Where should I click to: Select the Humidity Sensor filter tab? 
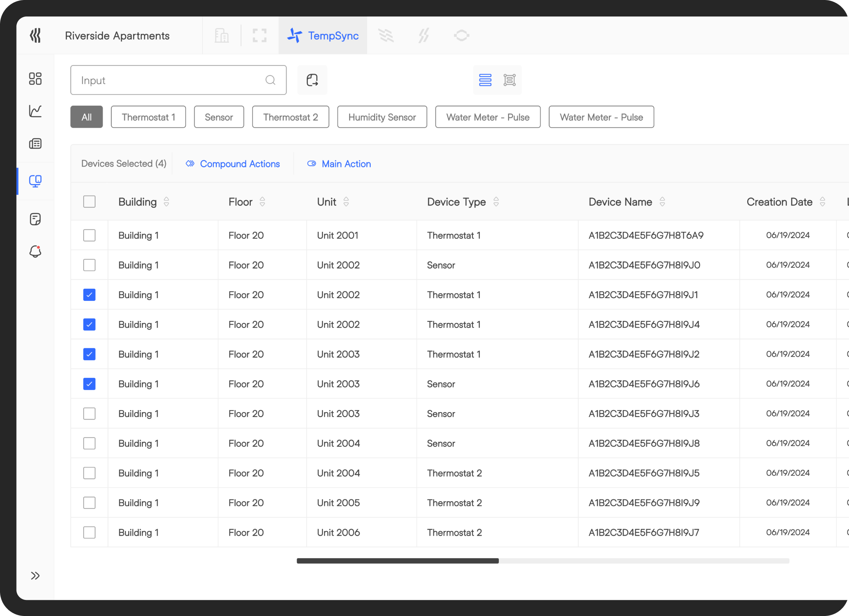click(382, 117)
